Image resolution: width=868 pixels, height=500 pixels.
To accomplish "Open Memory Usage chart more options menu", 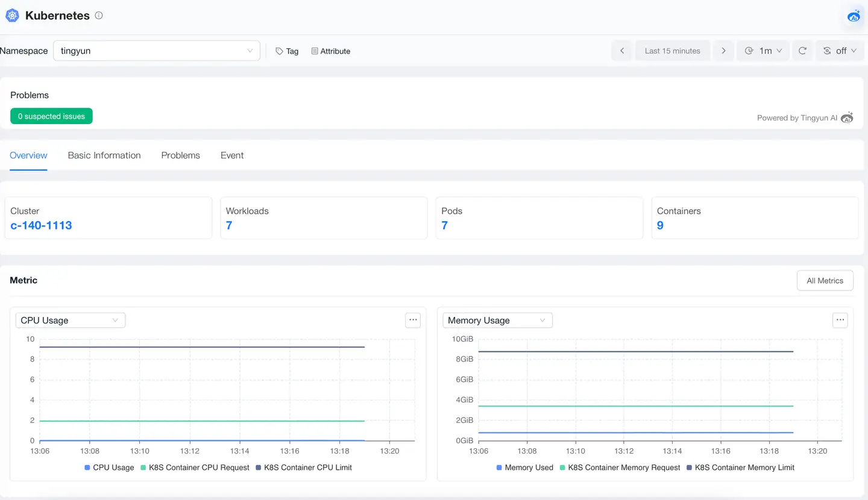I will pos(840,320).
